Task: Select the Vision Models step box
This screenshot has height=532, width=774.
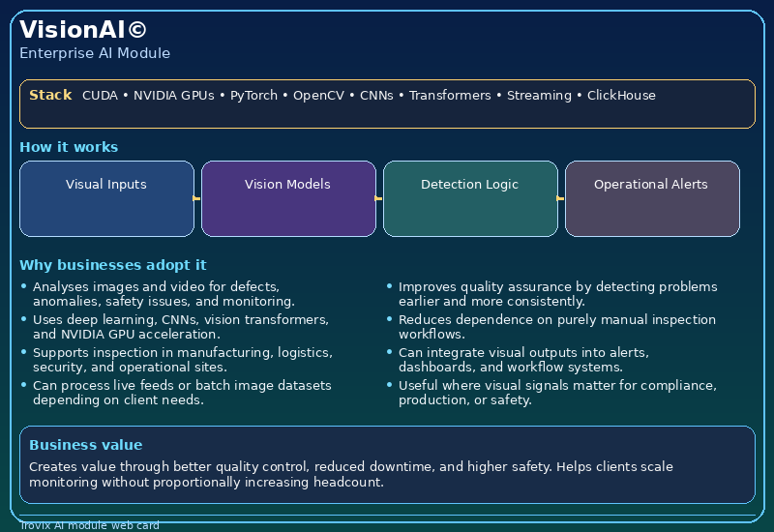Action: (288, 198)
